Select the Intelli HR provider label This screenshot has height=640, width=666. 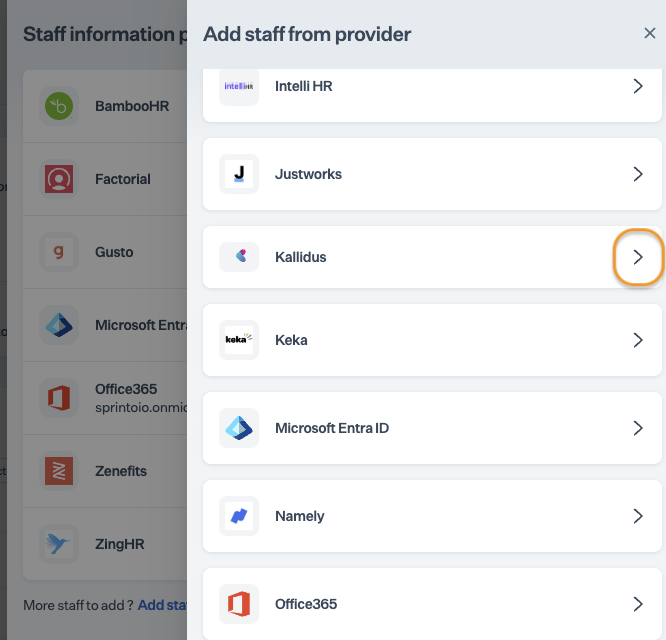pyautogui.click(x=303, y=86)
